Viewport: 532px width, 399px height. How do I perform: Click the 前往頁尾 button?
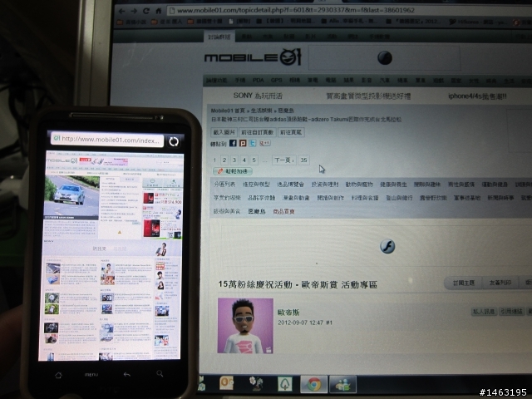click(291, 132)
